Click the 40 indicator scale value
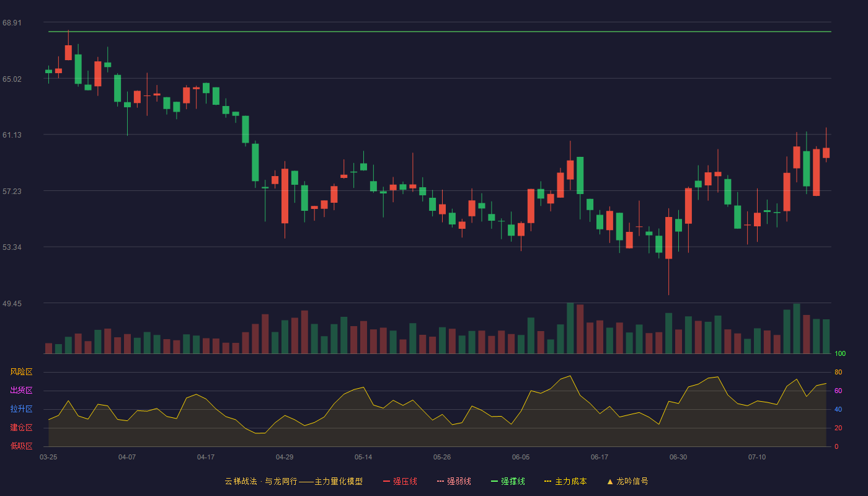Viewport: 868px width, 496px height. tap(838, 409)
